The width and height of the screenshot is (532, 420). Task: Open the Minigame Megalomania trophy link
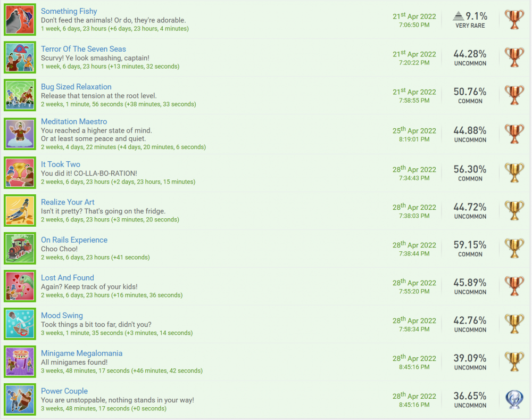(x=81, y=353)
